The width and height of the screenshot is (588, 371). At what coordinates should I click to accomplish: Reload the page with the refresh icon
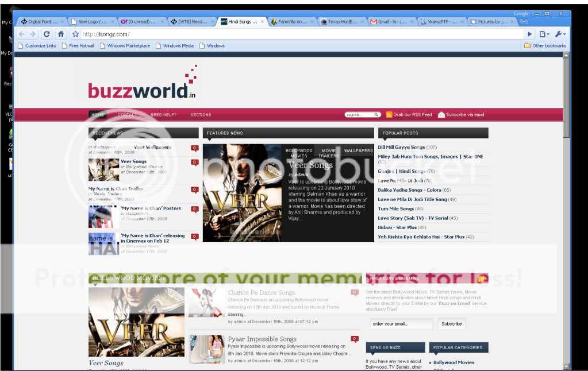click(47, 34)
